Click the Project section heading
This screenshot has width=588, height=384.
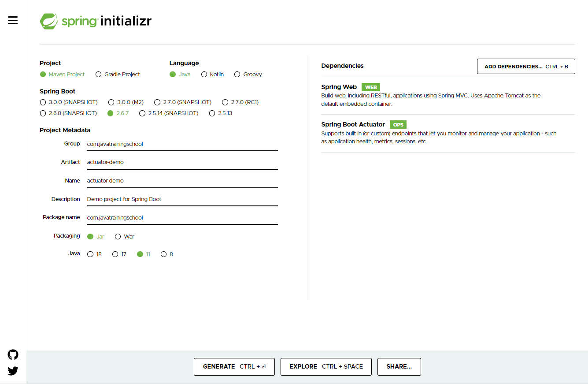[x=50, y=63]
